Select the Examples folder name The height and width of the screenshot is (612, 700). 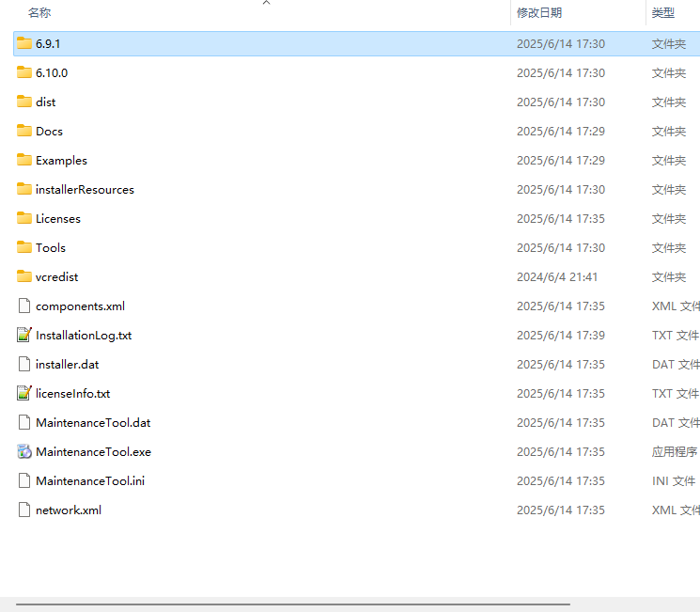tap(62, 161)
